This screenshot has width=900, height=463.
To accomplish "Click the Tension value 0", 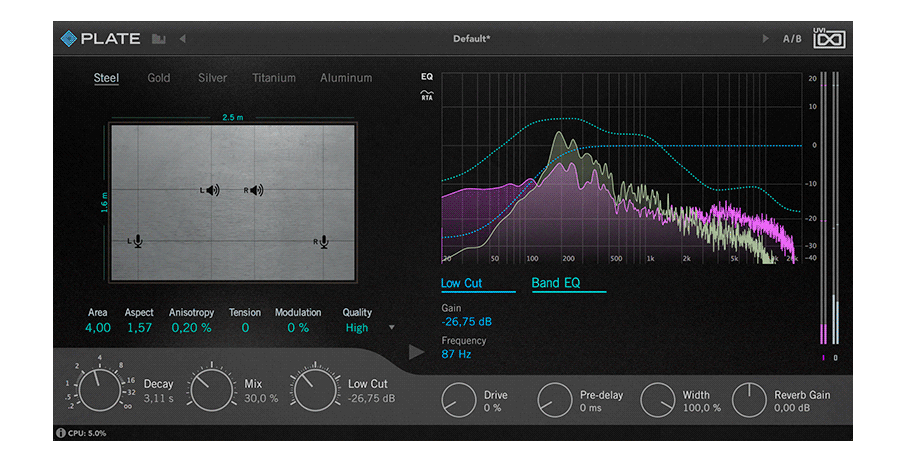I will 245,328.
